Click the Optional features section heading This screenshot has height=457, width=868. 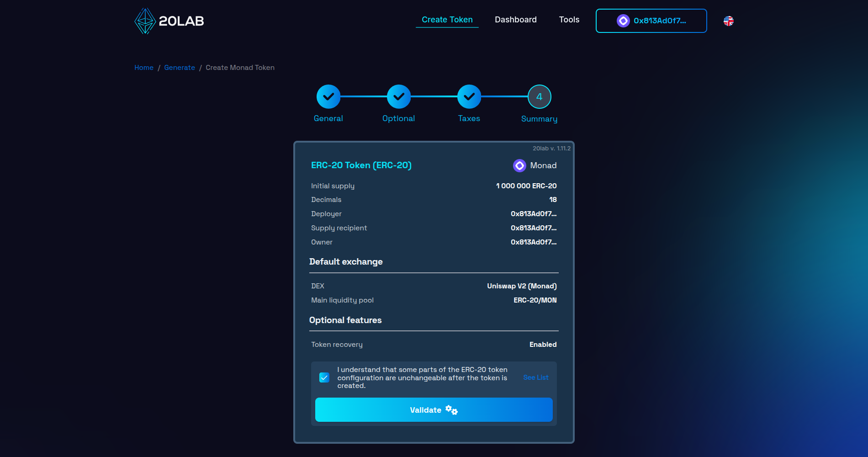[x=345, y=320]
